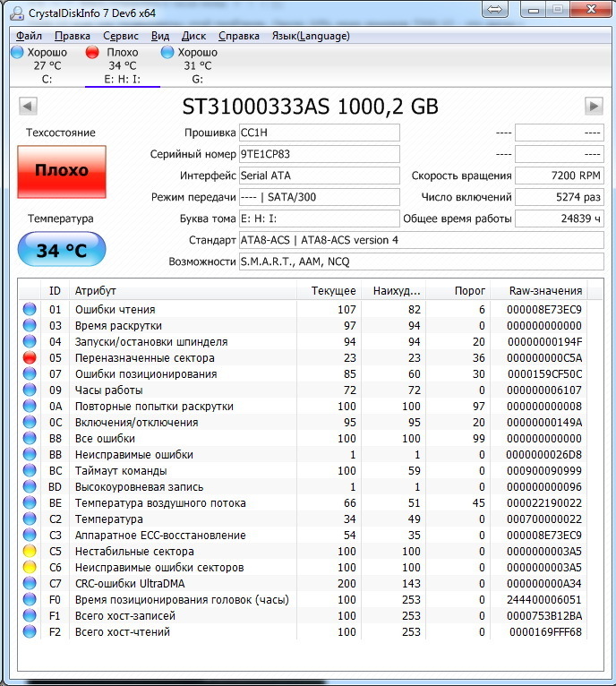This screenshot has height=686, width=616.
Task: Click blue status dot for attribute BC
Action: tap(30, 470)
